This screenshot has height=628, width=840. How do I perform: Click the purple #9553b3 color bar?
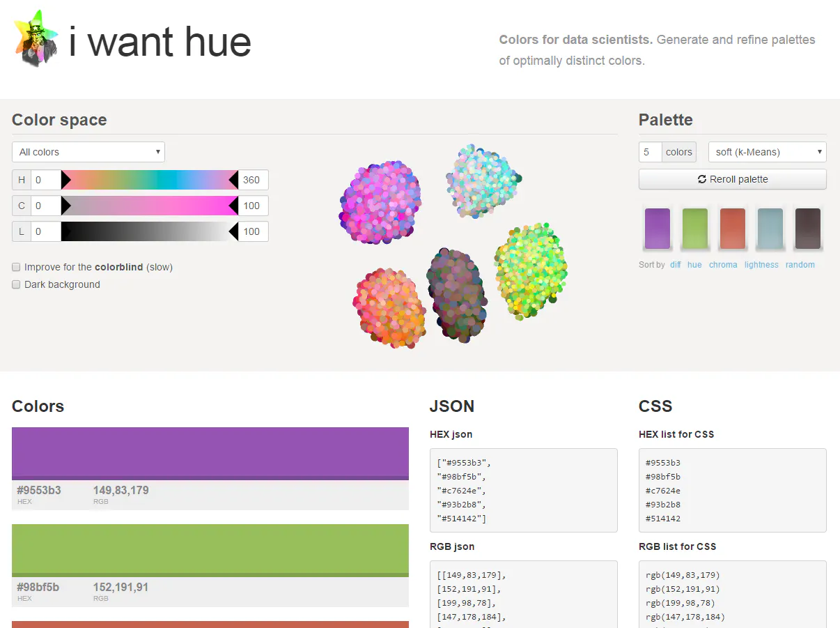[x=210, y=453]
